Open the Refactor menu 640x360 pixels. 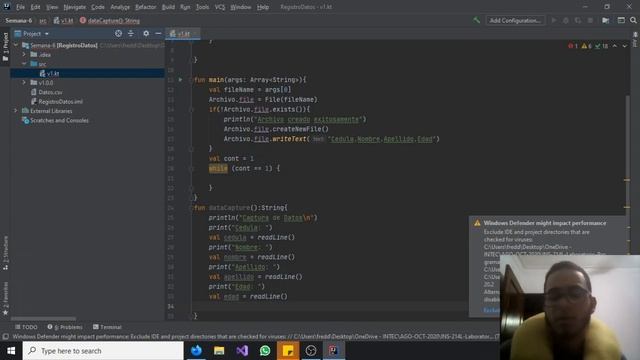[146, 7]
